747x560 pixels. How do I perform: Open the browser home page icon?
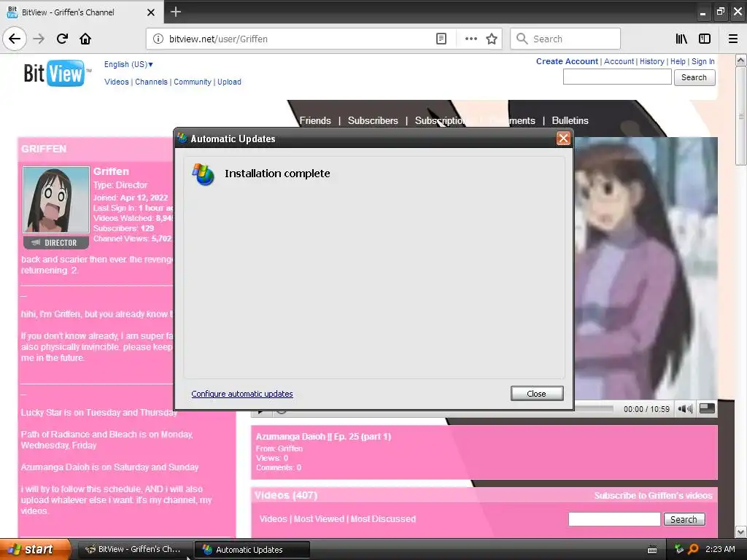point(85,39)
